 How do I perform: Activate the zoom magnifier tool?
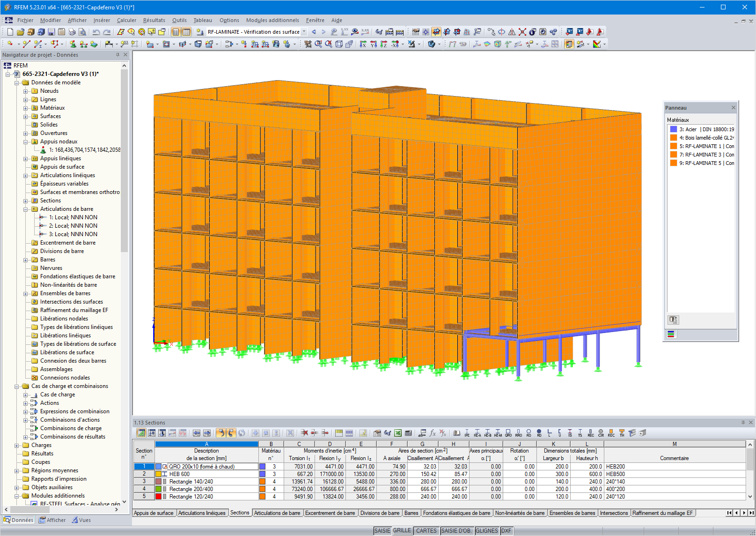pyautogui.click(x=141, y=31)
